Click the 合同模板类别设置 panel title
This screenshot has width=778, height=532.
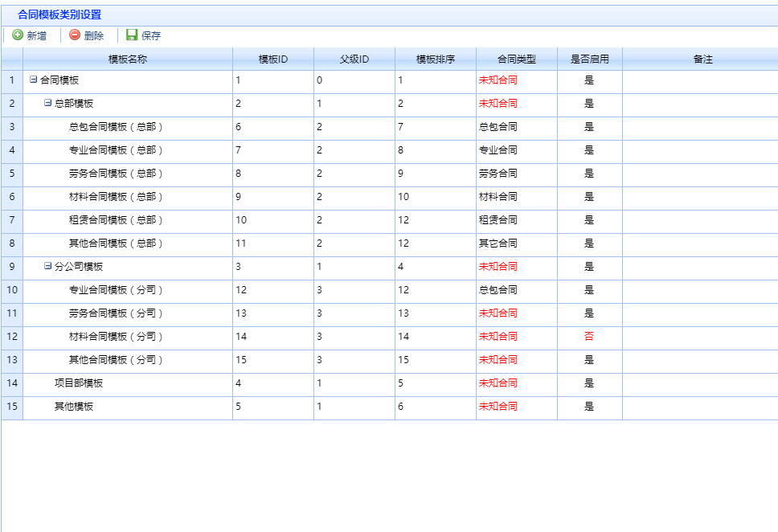(59, 15)
